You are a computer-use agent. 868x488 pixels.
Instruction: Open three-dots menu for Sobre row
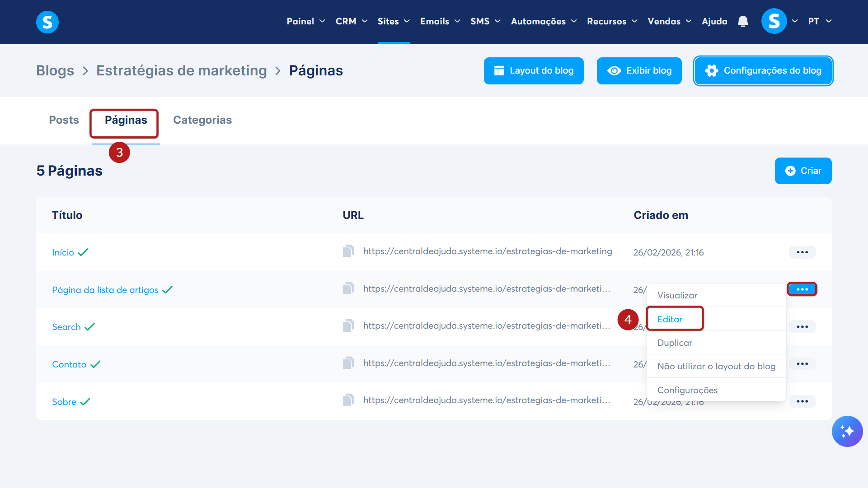click(x=802, y=401)
